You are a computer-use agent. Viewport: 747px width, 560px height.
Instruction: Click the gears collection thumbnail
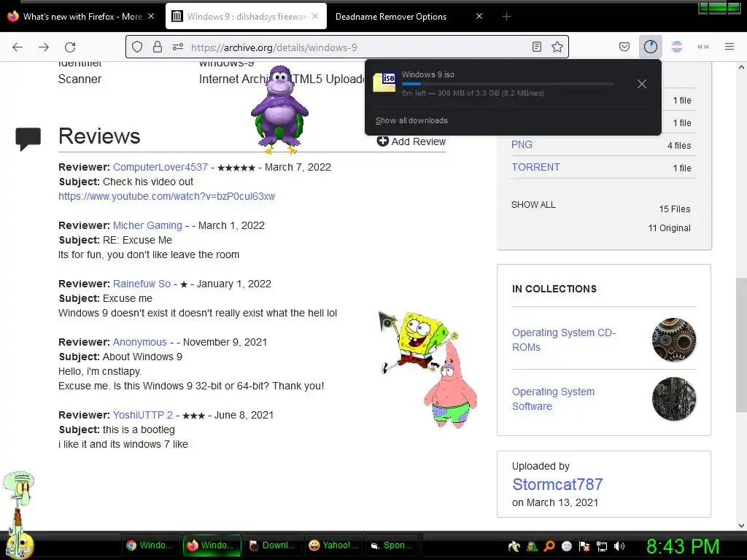673,340
